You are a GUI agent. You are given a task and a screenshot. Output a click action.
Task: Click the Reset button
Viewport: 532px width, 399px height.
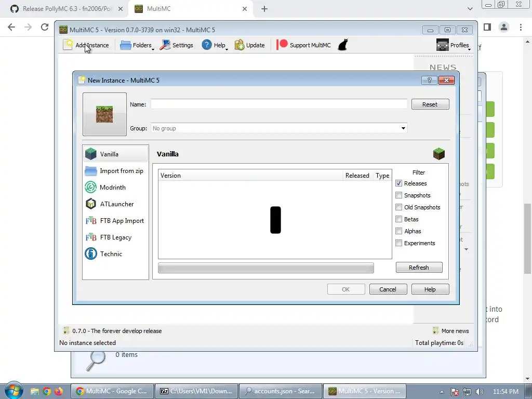430,104
